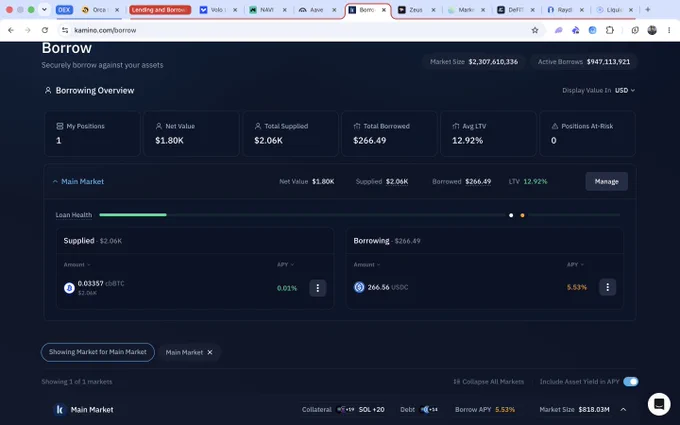Click the Avg LTV card icon
This screenshot has width=680, height=425.
tap(456, 126)
